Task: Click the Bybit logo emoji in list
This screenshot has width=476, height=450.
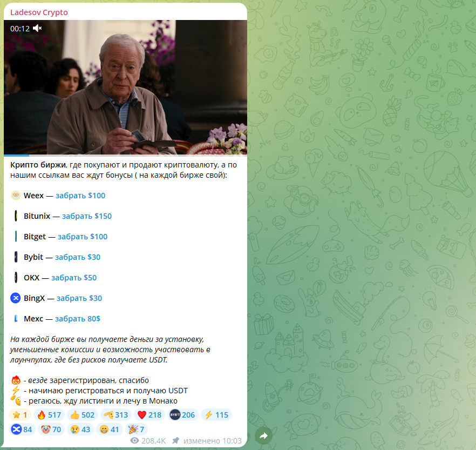Action: [x=16, y=257]
